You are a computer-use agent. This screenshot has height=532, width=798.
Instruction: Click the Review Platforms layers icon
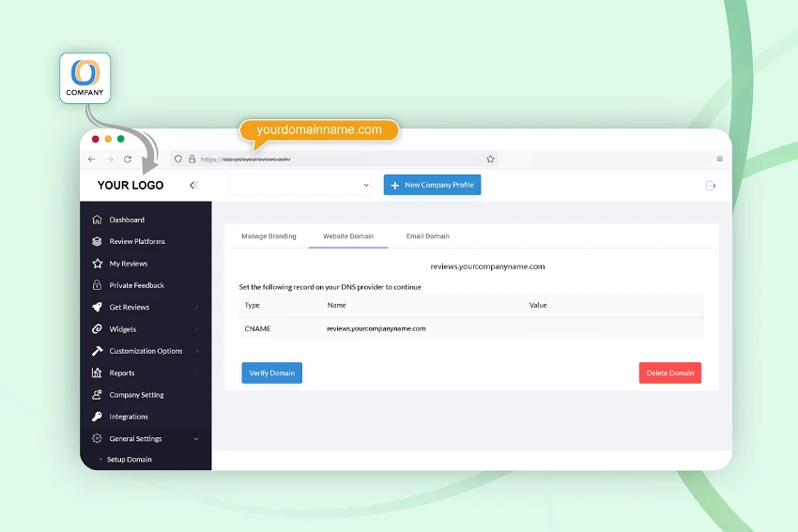coord(97,241)
